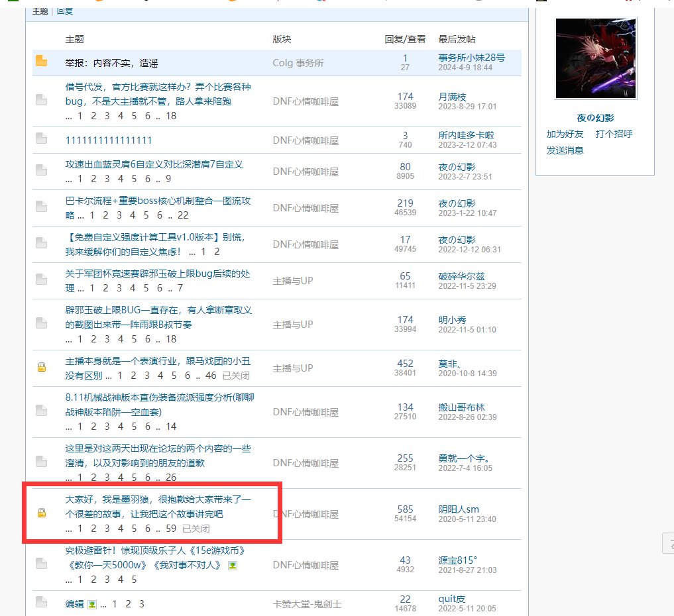The height and width of the screenshot is (616, 674).
Task: Click the thread icon beside 编辑 topic
Action: pos(42,602)
